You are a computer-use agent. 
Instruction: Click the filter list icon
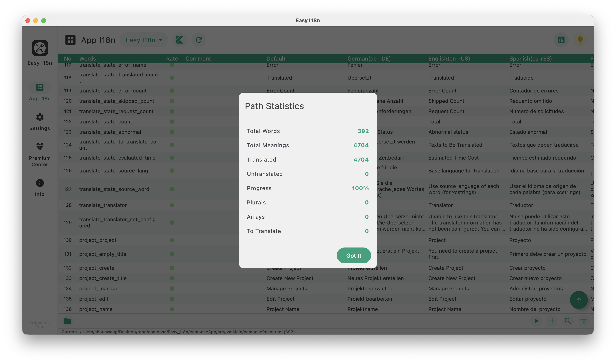(584, 321)
